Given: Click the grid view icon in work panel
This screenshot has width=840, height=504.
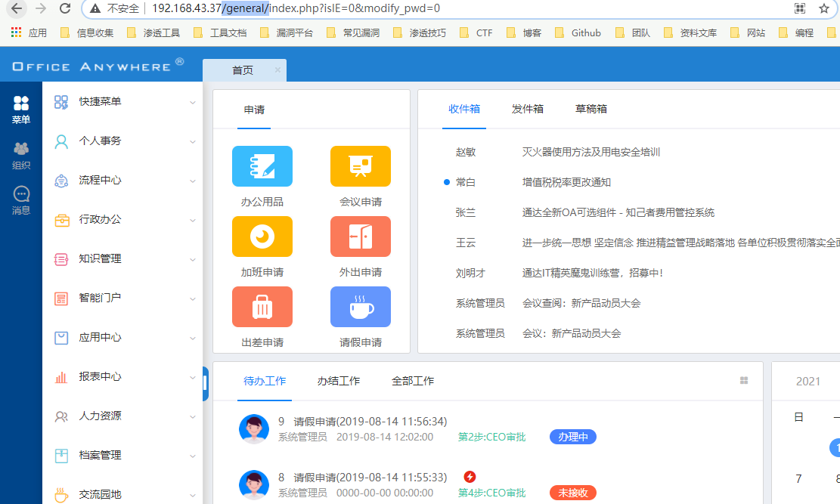Looking at the screenshot, I should (744, 381).
